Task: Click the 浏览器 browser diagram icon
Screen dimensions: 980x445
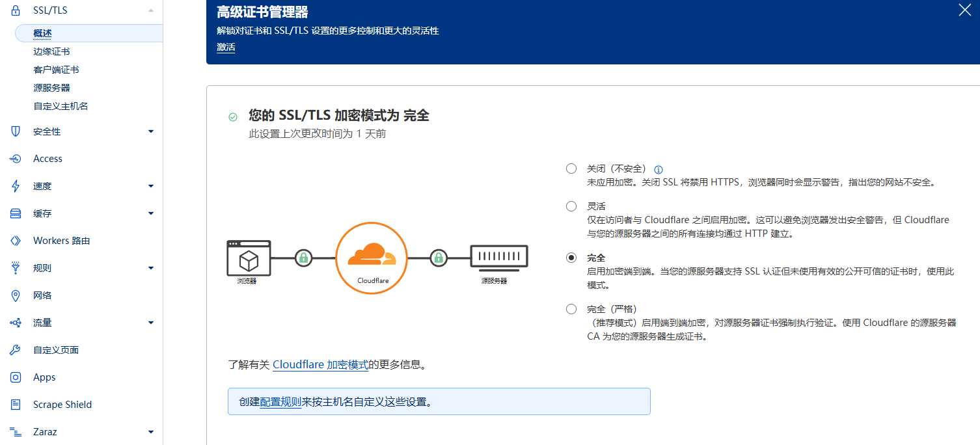Action: pos(249,258)
